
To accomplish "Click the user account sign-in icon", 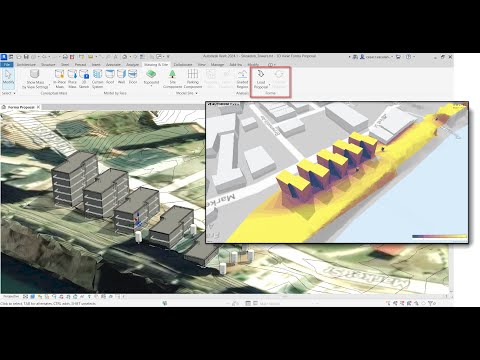I will (362, 57).
